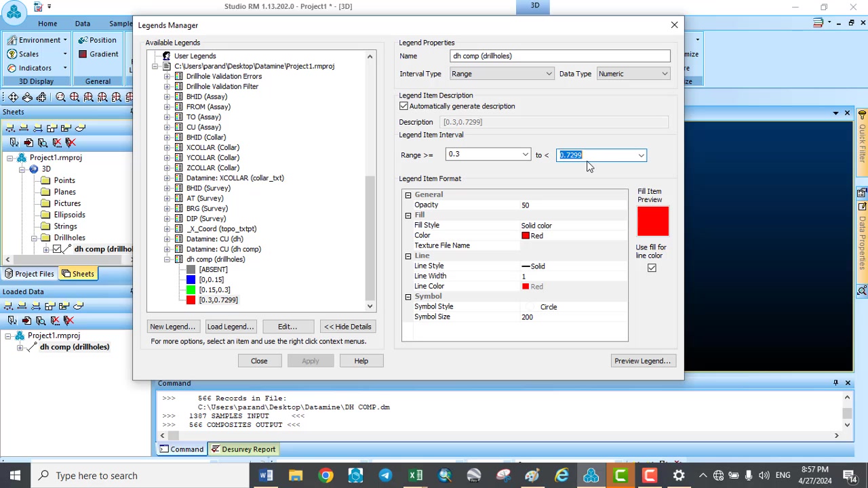Image resolution: width=868 pixels, height=488 pixels.
Task: Click the Desurvey Report tab icon
Action: [215, 449]
